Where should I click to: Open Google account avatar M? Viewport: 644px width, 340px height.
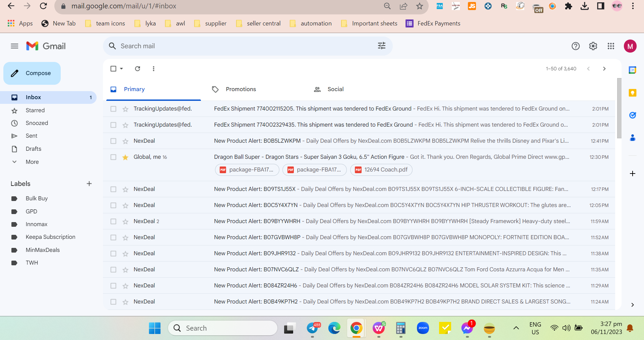click(630, 46)
